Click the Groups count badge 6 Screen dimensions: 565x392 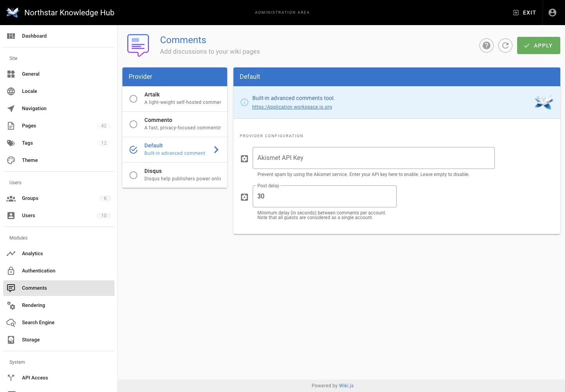105,198
